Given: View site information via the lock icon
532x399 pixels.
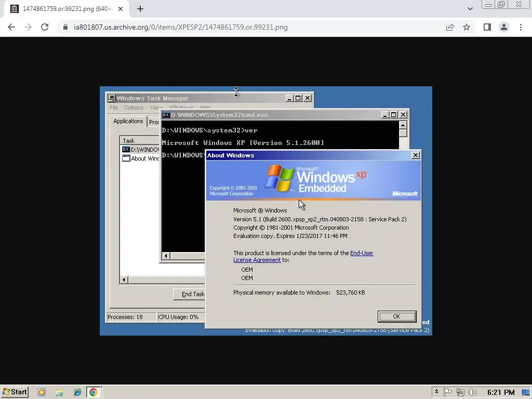Looking at the screenshot, I should (x=65, y=27).
